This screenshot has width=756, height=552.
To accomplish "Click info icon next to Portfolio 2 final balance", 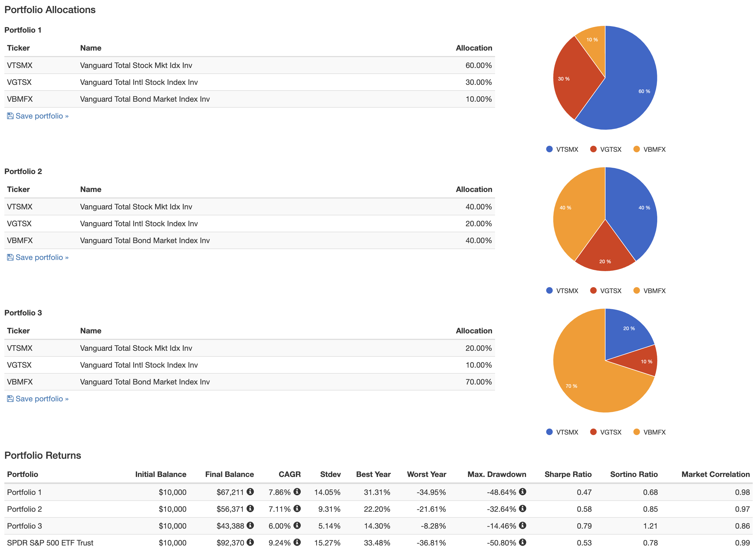I will 250,508.
